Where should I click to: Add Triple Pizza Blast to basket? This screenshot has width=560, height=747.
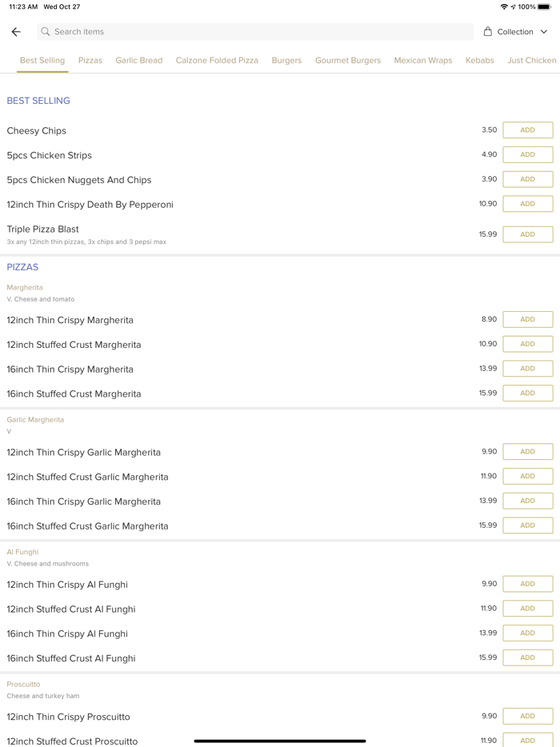(527, 234)
